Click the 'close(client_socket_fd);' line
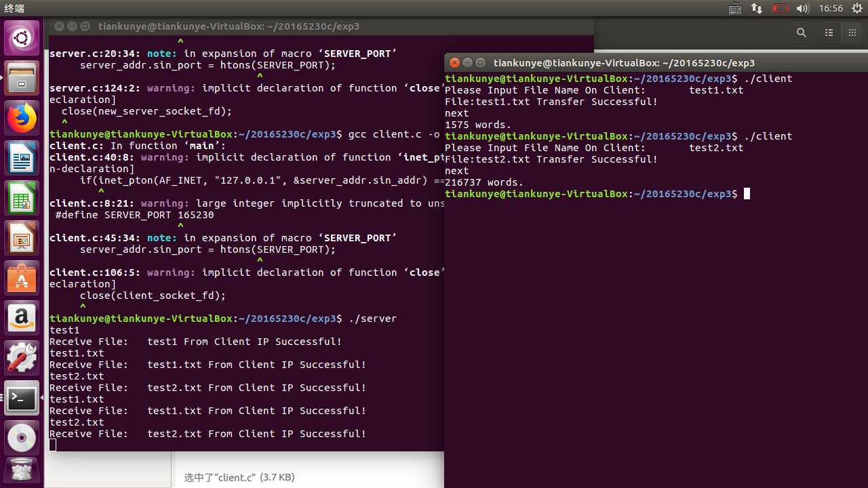This screenshot has height=488, width=868. (153, 296)
